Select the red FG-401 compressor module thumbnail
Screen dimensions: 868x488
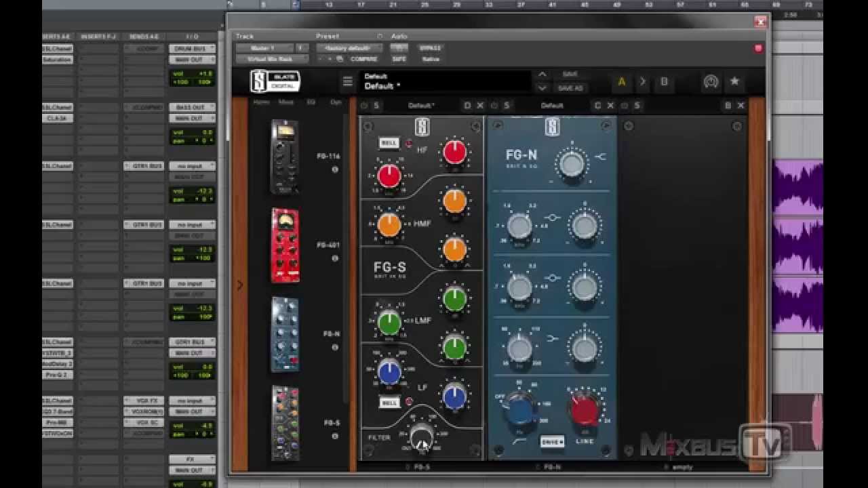pos(285,245)
